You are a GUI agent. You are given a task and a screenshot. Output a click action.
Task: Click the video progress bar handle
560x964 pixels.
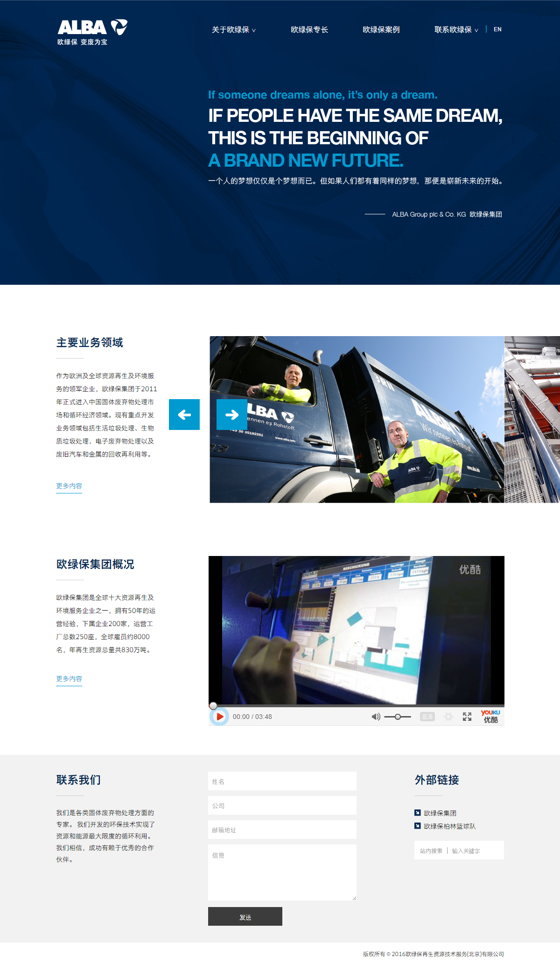[x=213, y=705]
